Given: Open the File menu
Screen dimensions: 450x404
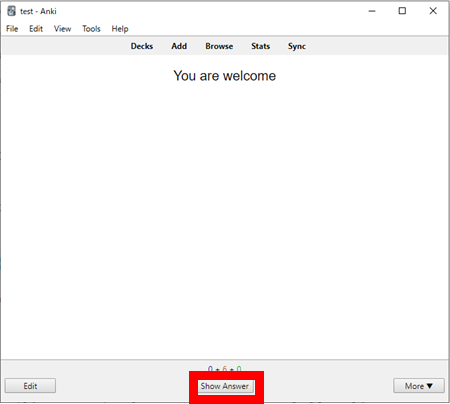Looking at the screenshot, I should [x=12, y=29].
